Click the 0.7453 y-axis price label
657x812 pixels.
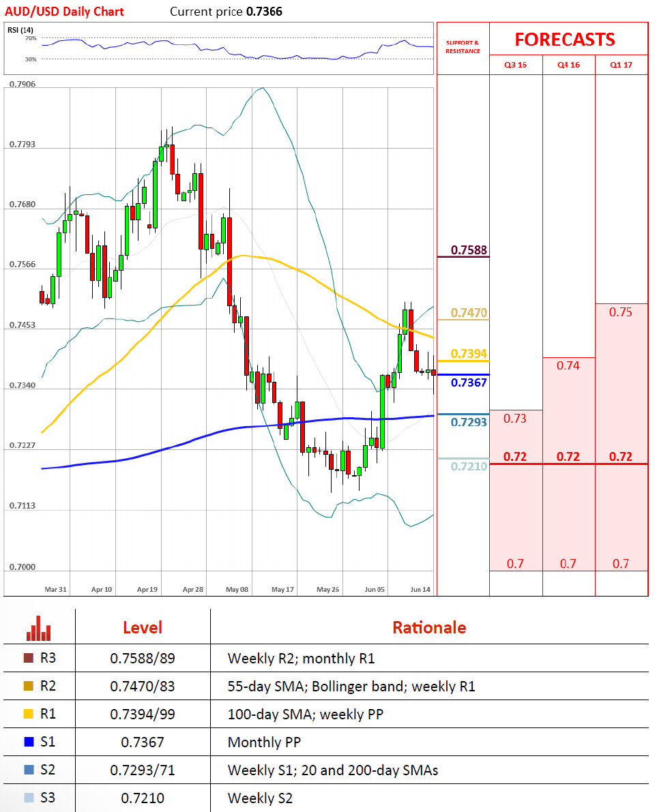(x=23, y=325)
